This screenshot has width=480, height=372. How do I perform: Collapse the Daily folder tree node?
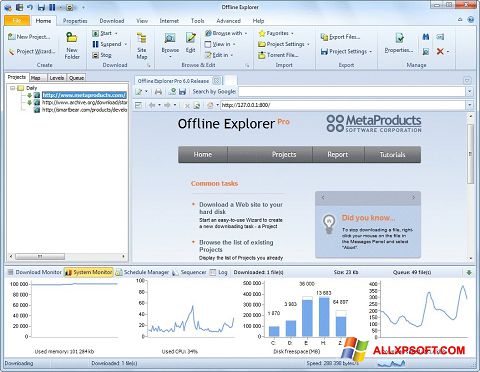click(13, 88)
